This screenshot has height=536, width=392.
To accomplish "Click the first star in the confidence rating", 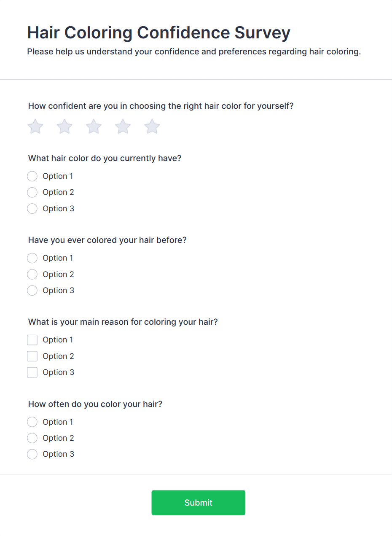I will coord(35,127).
